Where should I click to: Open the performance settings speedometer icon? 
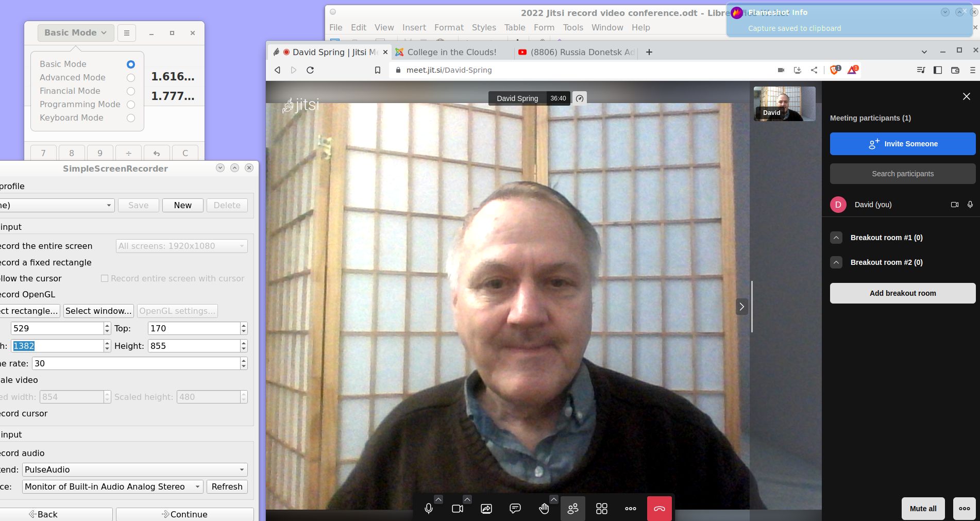click(580, 98)
